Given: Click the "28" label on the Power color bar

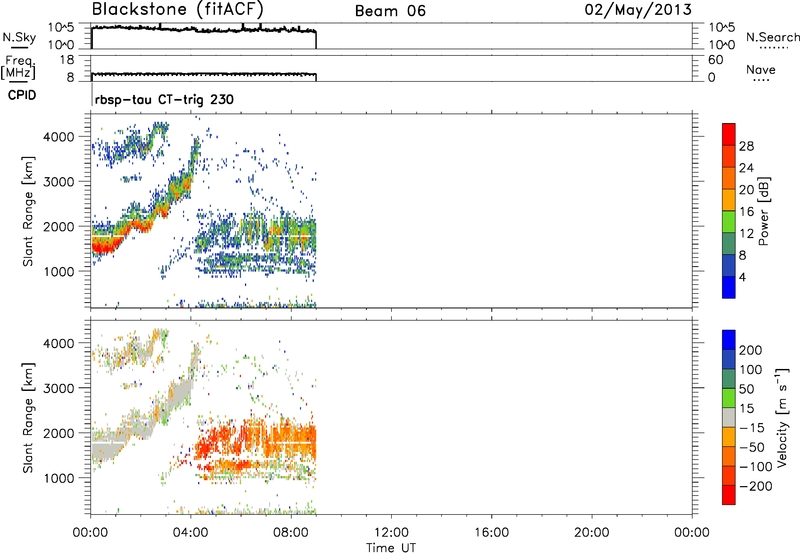Looking at the screenshot, I should [x=746, y=146].
